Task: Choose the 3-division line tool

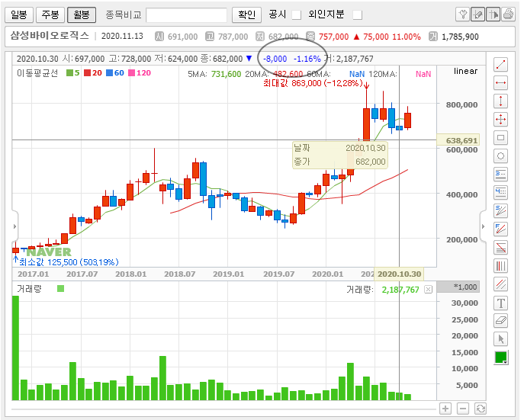Action: pyautogui.click(x=500, y=174)
